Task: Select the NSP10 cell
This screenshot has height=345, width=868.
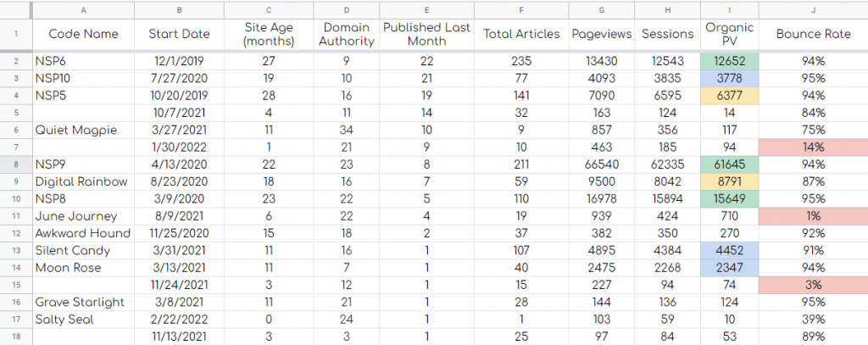Action: 83,78
